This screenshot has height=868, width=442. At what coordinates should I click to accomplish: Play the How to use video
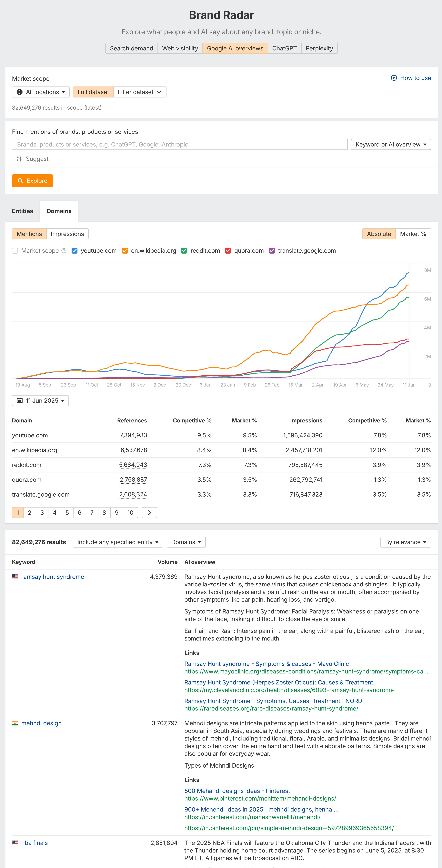[x=394, y=78]
